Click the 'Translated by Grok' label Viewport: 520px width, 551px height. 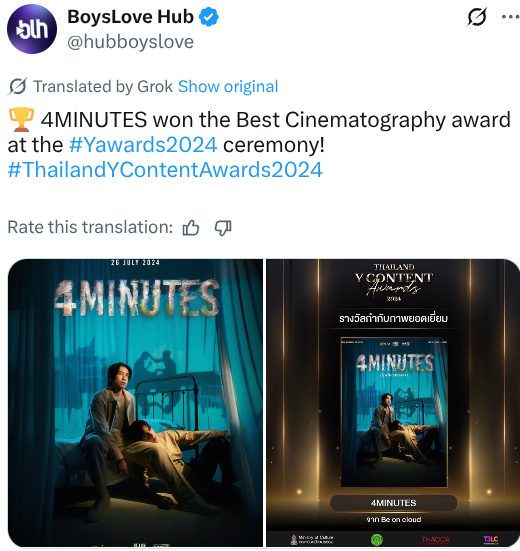[103, 86]
